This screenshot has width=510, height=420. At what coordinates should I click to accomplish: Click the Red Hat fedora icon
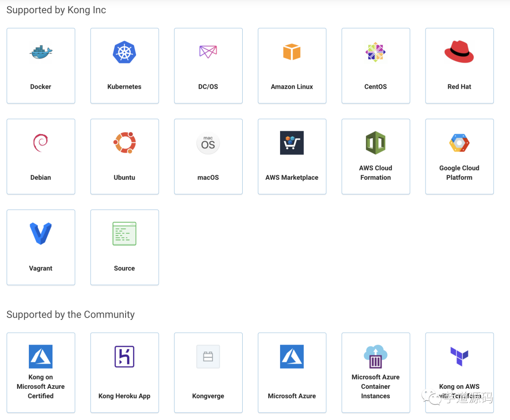click(459, 52)
